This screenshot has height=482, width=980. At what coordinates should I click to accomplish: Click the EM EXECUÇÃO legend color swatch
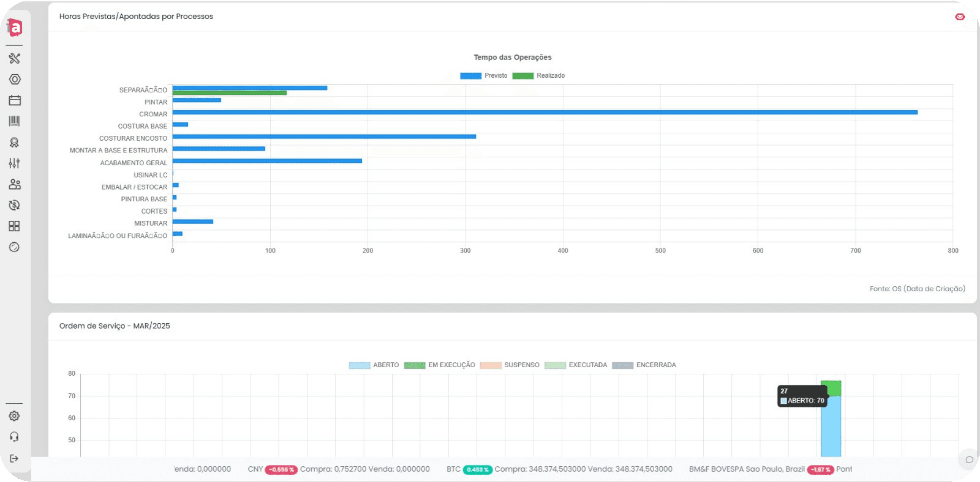[x=414, y=366]
